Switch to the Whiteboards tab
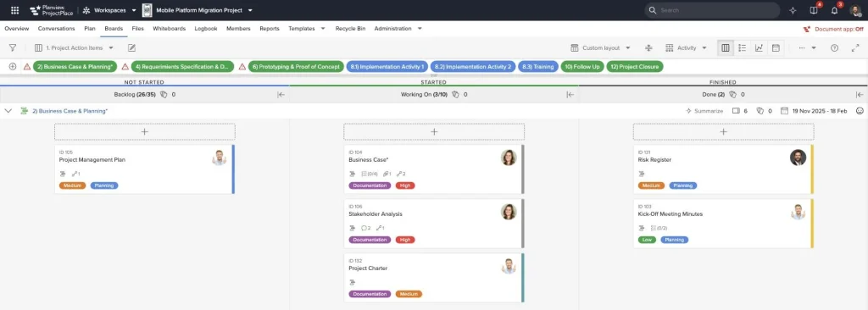Screen dimensions: 868x310 point(169,29)
